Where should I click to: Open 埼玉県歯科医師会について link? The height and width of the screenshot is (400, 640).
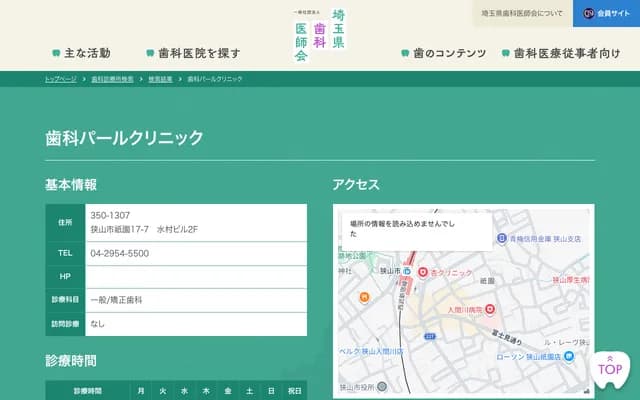pos(521,14)
